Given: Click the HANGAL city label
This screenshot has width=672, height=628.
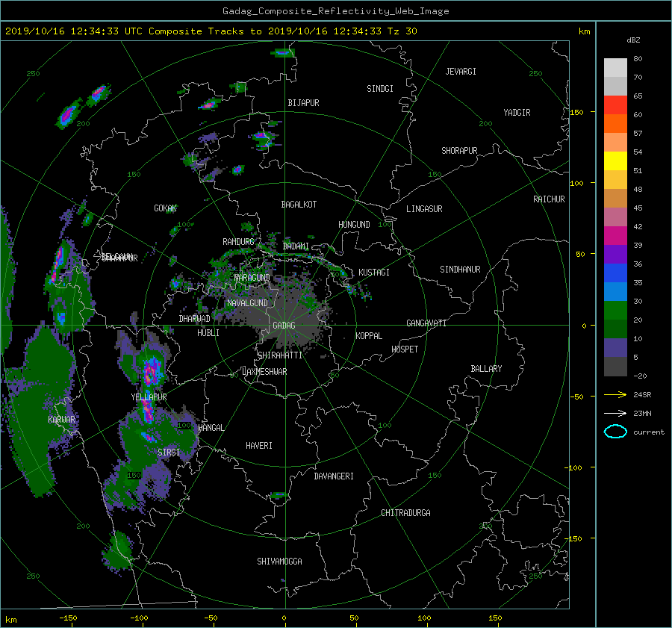Looking at the screenshot, I should (211, 428).
